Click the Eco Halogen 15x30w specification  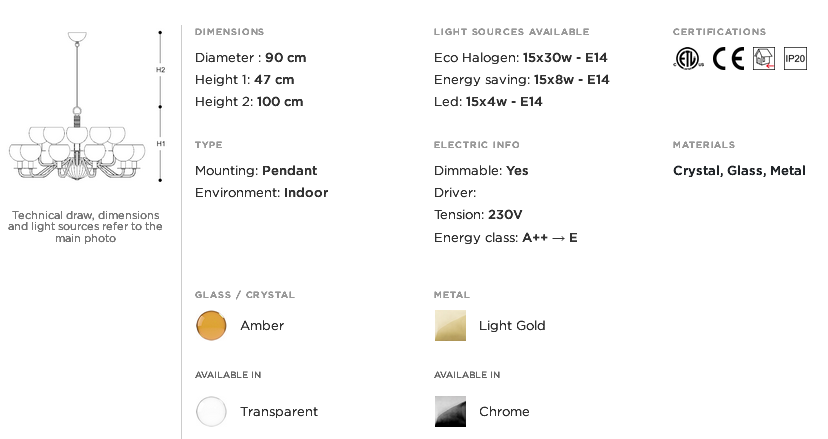tap(521, 58)
